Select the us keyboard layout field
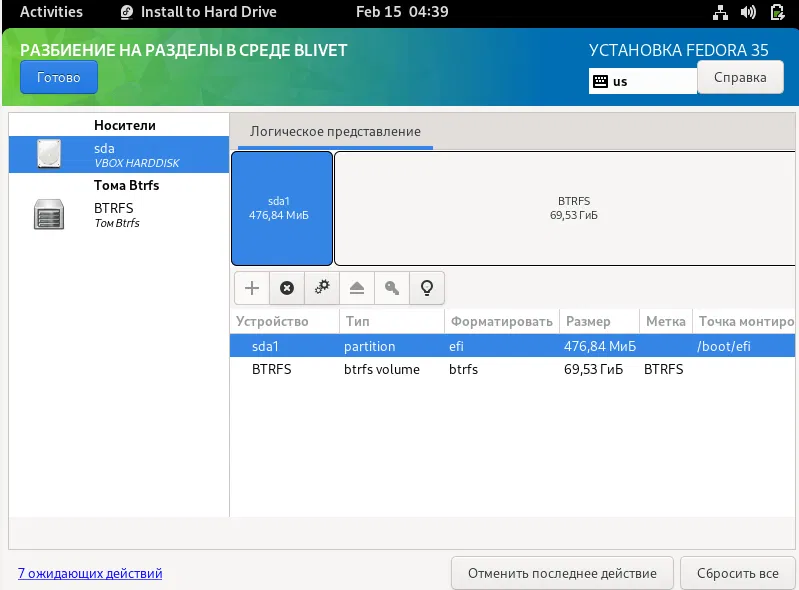Viewport: 799px width, 590px height. pyautogui.click(x=643, y=82)
